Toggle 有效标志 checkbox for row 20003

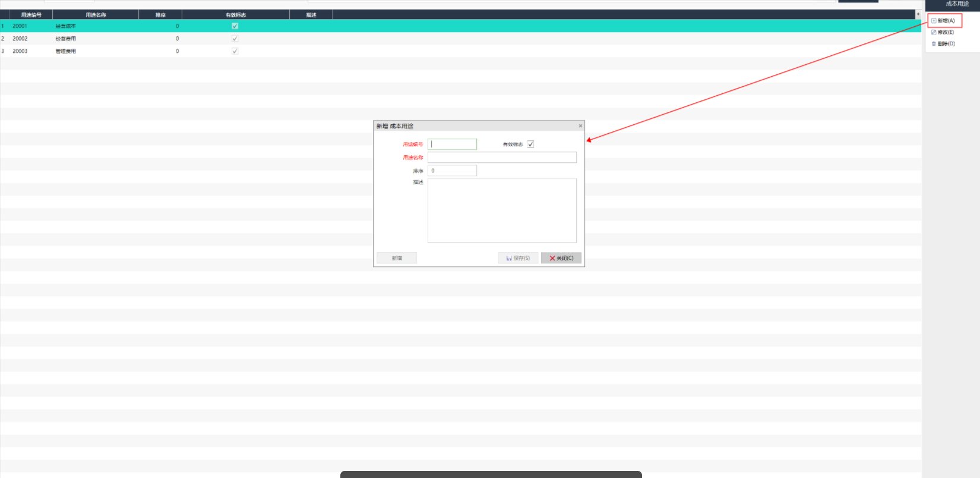pyautogui.click(x=235, y=51)
